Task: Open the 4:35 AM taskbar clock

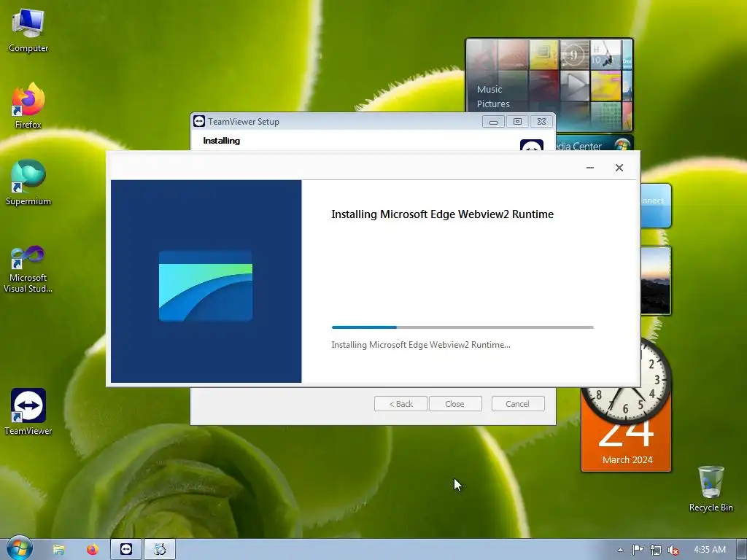Action: pos(710,550)
